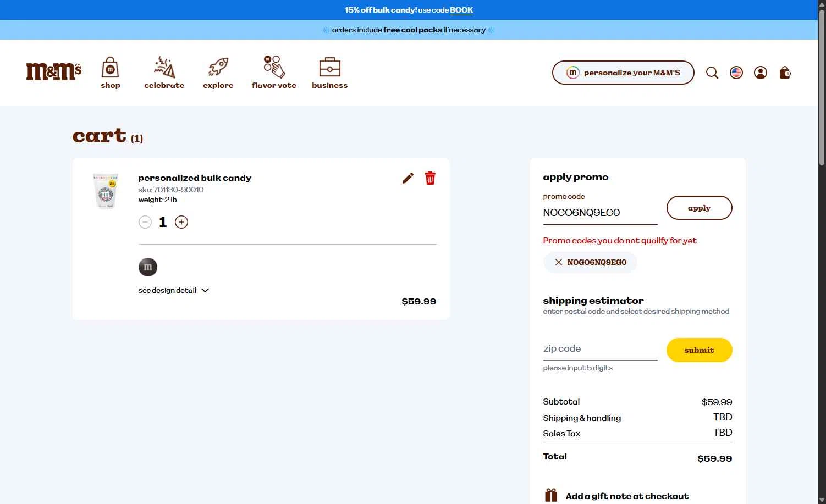This screenshot has height=504, width=826.
Task: Apply the promo code
Action: point(699,208)
